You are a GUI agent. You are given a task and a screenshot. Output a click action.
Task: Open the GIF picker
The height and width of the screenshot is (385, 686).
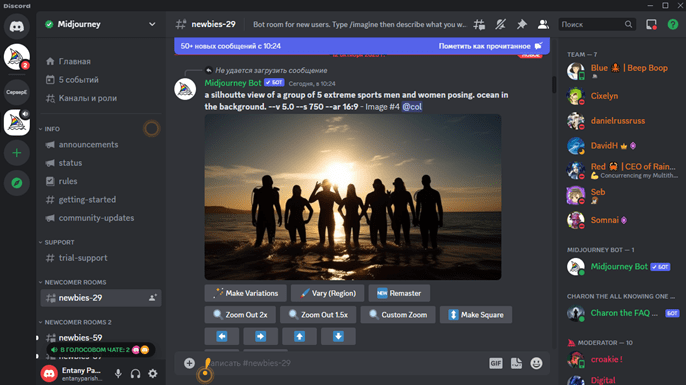[495, 363]
